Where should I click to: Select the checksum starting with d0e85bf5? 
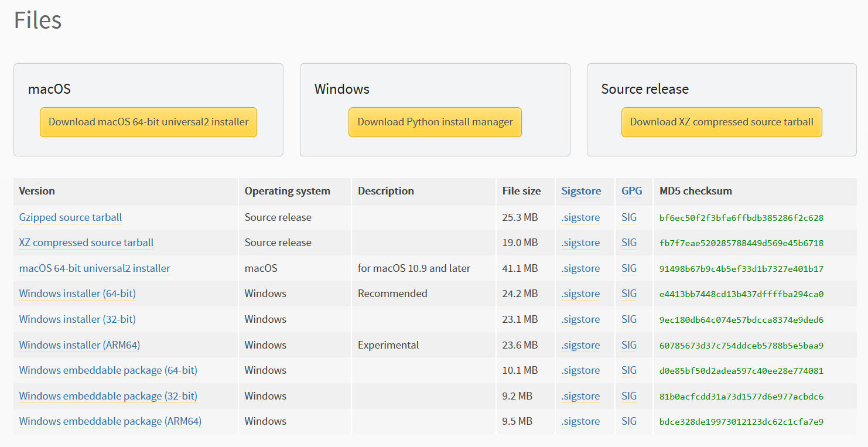[741, 371]
